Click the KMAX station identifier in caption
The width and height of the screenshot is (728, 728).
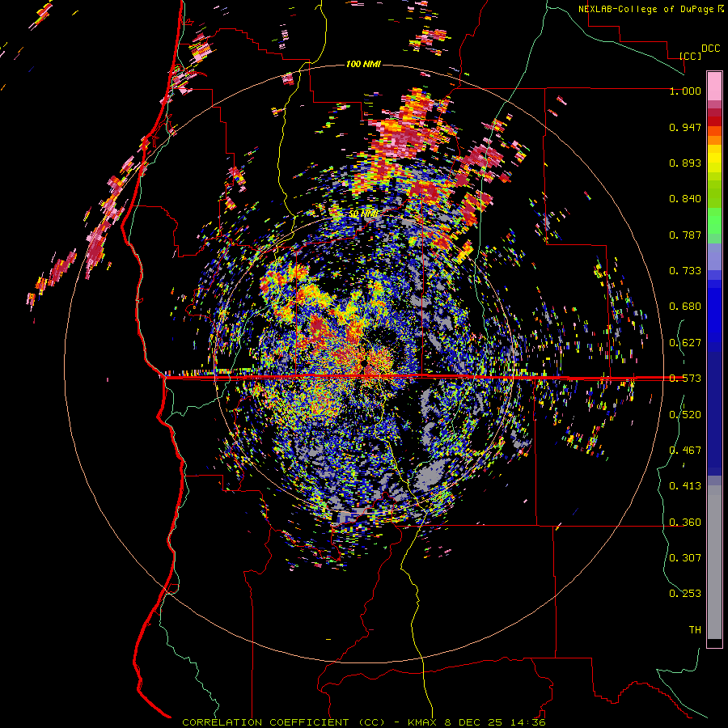[423, 722]
